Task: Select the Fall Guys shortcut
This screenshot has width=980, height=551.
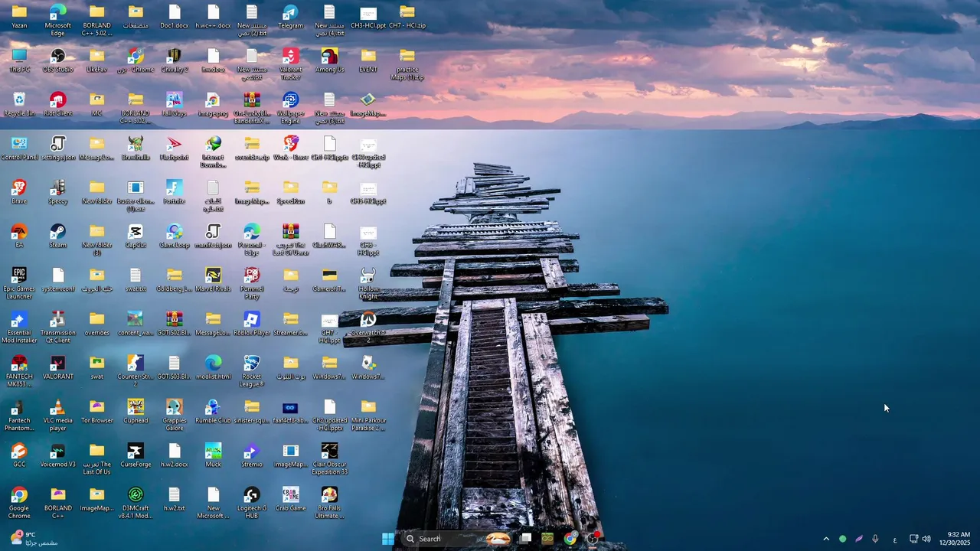Action: click(174, 104)
